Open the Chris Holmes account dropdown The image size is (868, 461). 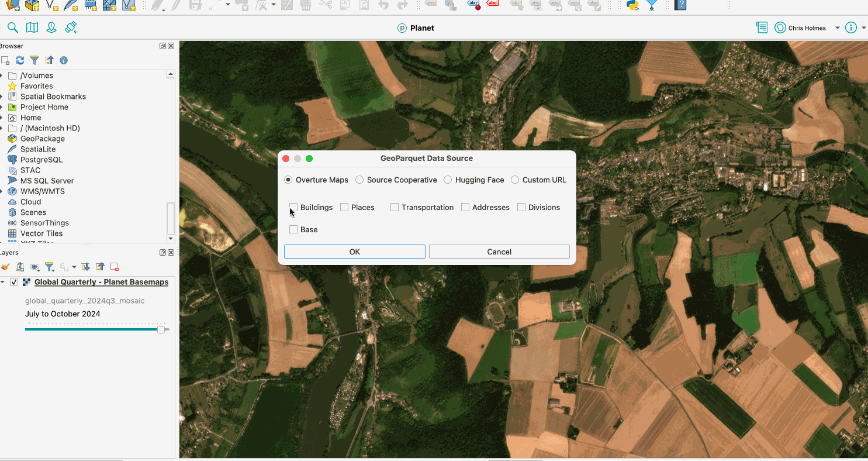838,27
